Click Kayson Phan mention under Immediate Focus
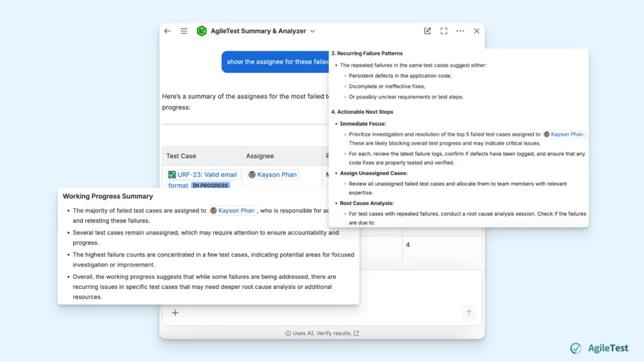 pos(563,134)
